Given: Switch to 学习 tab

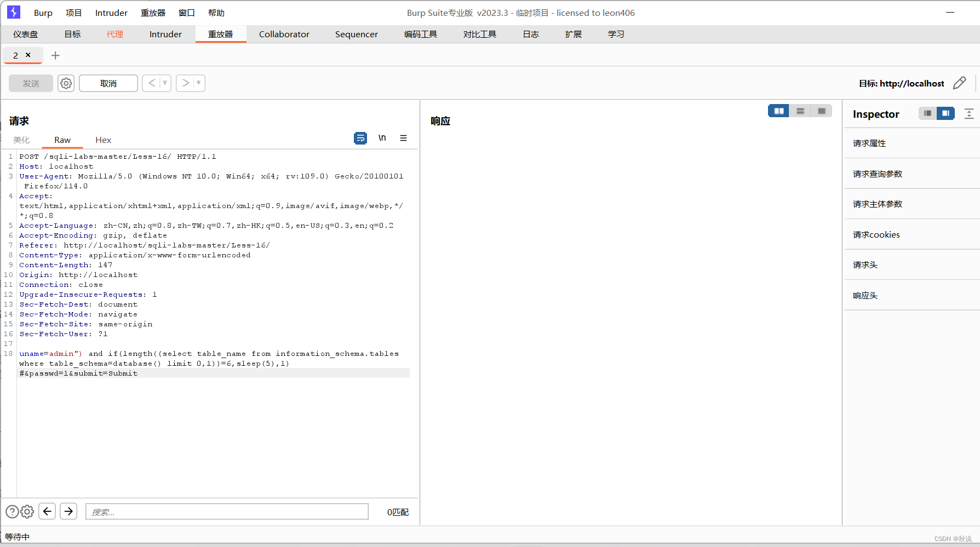Looking at the screenshot, I should coord(616,34).
